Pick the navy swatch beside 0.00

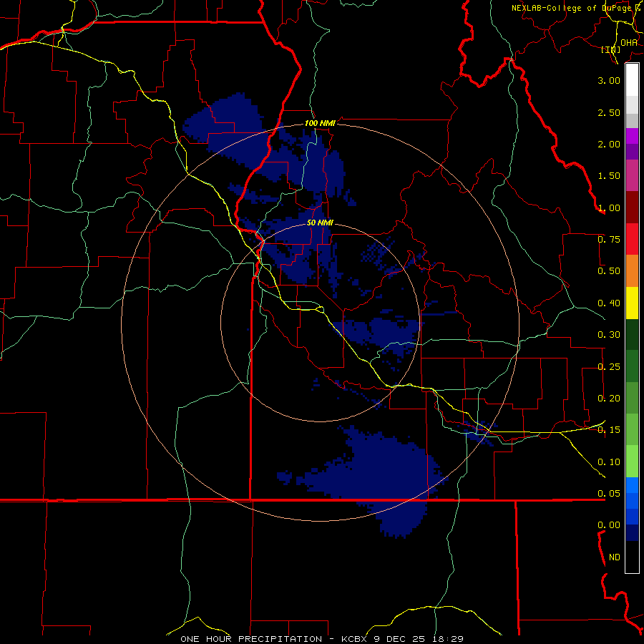click(632, 533)
